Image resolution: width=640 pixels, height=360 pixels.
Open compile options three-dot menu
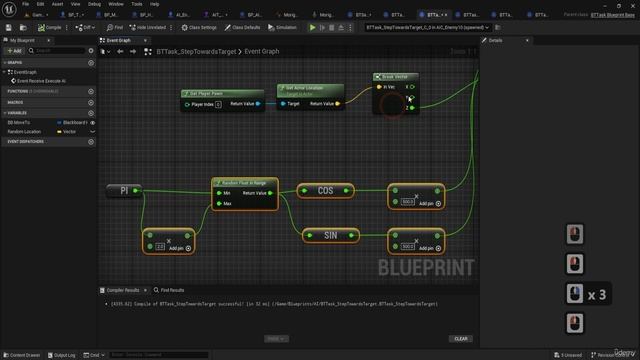[67, 28]
